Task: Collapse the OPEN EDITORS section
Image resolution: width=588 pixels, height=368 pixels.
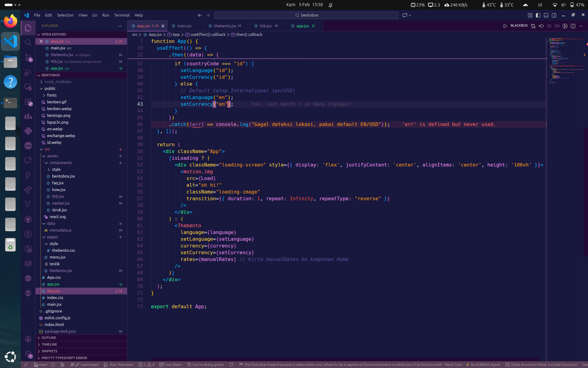Action: pyautogui.click(x=54, y=34)
